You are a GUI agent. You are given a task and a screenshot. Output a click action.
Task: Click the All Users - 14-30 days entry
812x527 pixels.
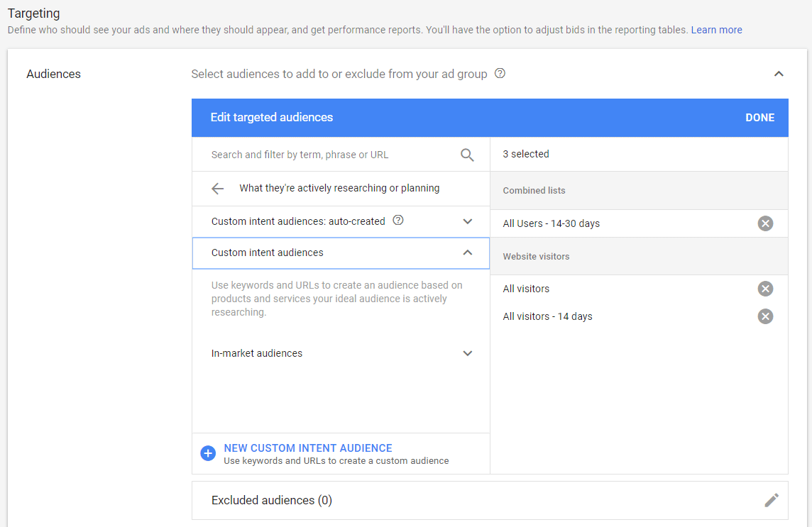pyautogui.click(x=551, y=223)
